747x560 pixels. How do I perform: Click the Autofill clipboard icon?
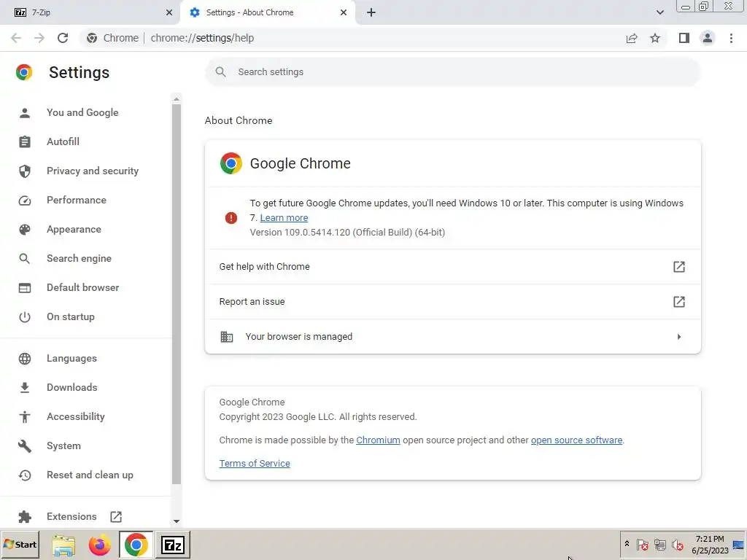point(25,142)
